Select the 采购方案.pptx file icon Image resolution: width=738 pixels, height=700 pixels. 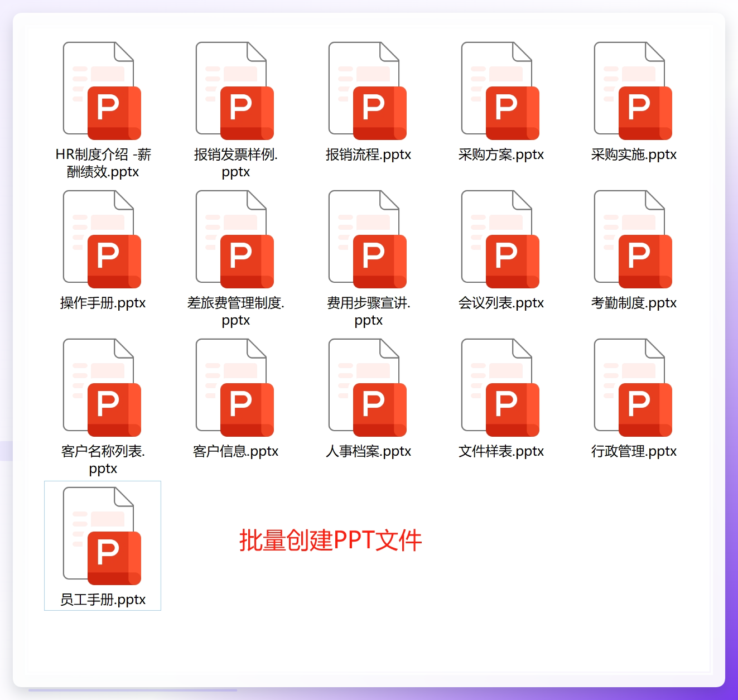(500, 91)
